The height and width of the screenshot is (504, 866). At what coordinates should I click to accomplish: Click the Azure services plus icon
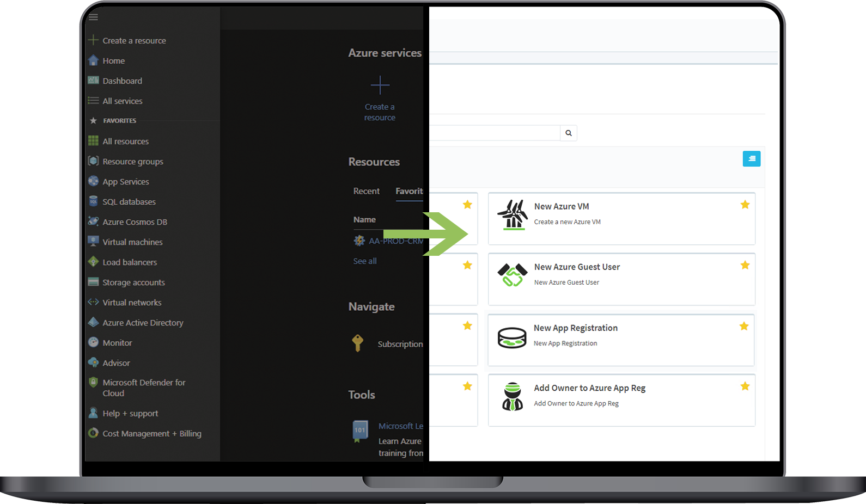point(380,85)
